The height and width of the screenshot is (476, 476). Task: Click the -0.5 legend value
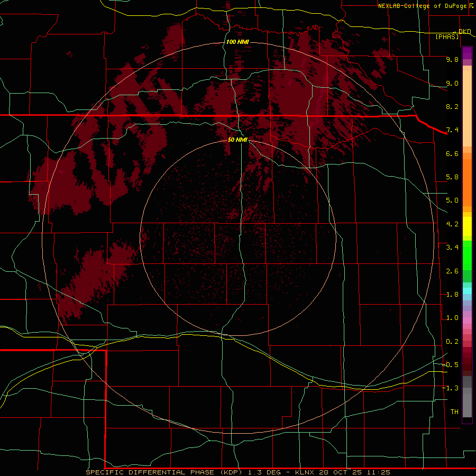tap(451, 365)
